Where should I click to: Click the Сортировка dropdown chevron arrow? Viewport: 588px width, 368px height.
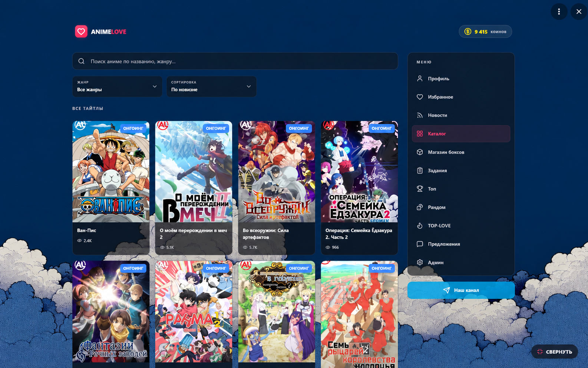click(x=249, y=86)
